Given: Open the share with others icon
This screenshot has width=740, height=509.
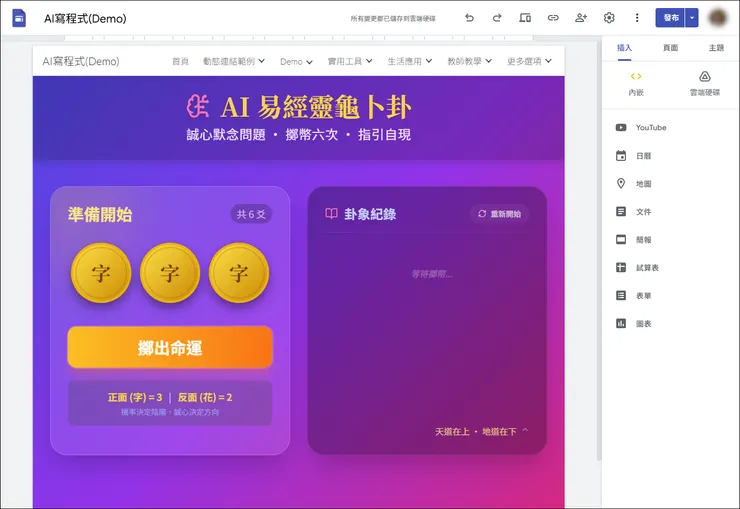Looking at the screenshot, I should click(x=581, y=18).
